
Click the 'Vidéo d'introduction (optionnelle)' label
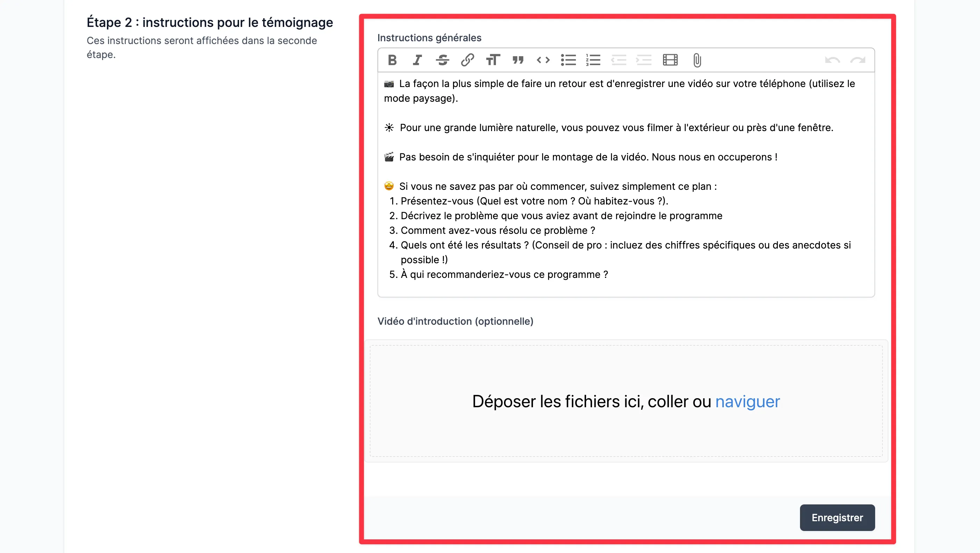click(x=455, y=321)
